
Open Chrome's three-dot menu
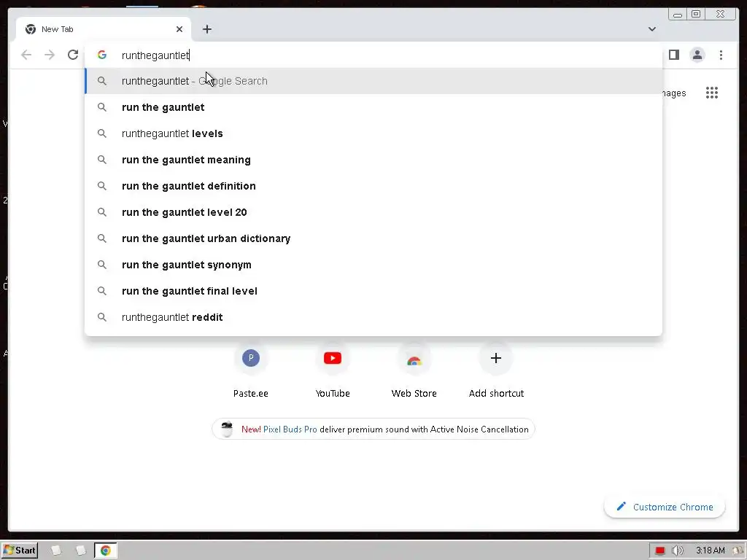(x=721, y=55)
